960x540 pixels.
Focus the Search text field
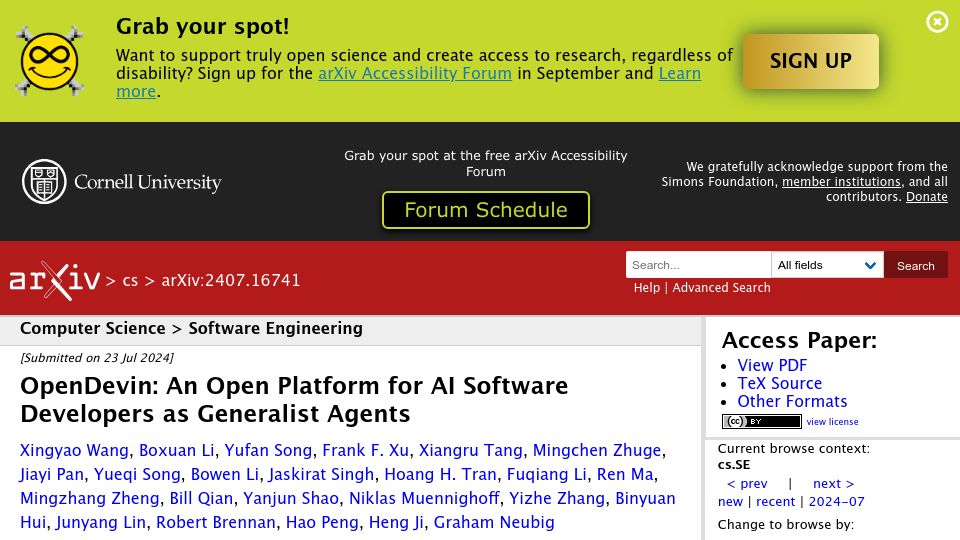[698, 265]
